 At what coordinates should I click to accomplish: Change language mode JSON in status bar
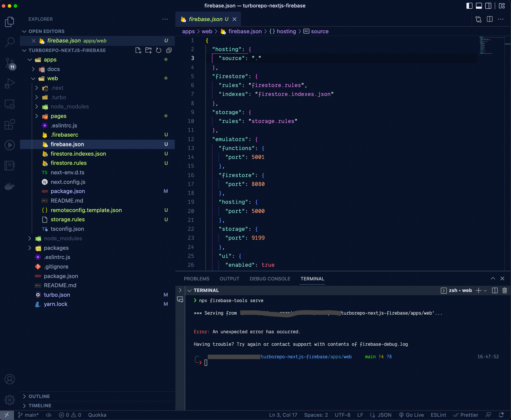point(381,415)
